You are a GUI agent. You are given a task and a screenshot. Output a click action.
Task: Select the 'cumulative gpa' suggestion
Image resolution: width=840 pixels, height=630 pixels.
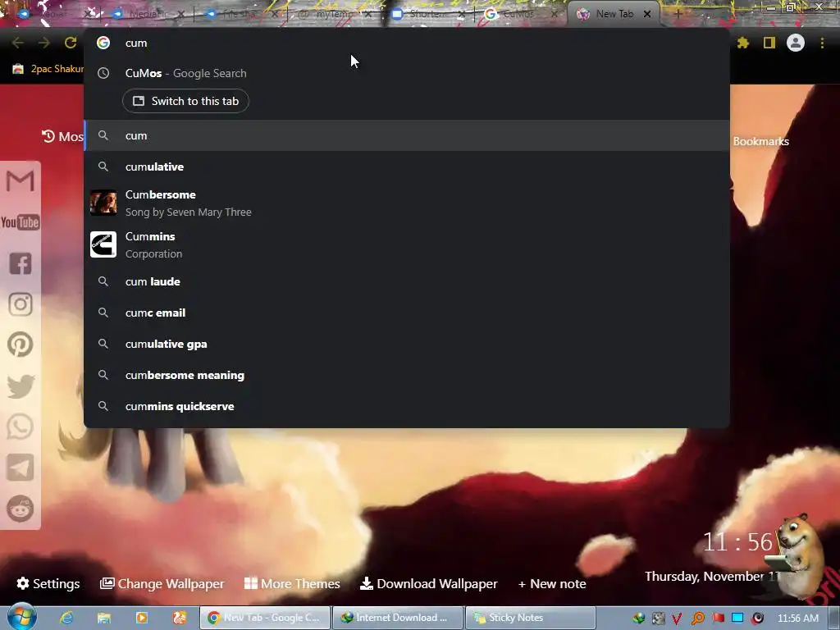[407, 344]
